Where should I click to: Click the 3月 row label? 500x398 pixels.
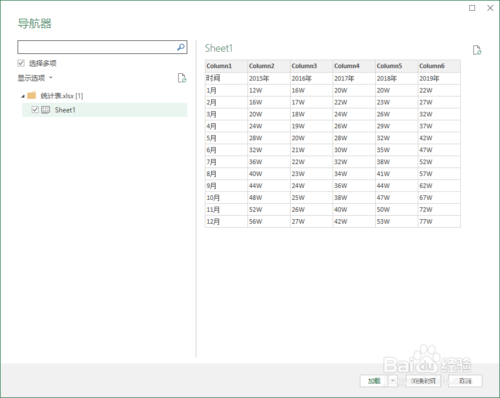click(226, 114)
